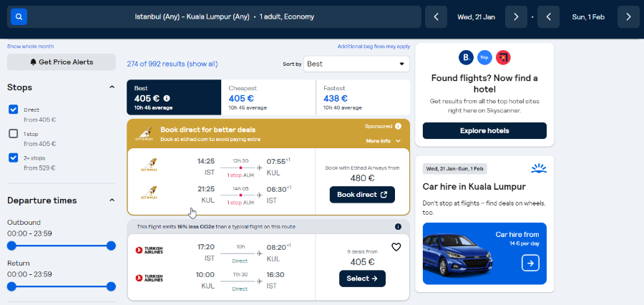Click the Explore hotels button
Image resolution: width=644 pixels, height=305 pixels.
coord(484,131)
